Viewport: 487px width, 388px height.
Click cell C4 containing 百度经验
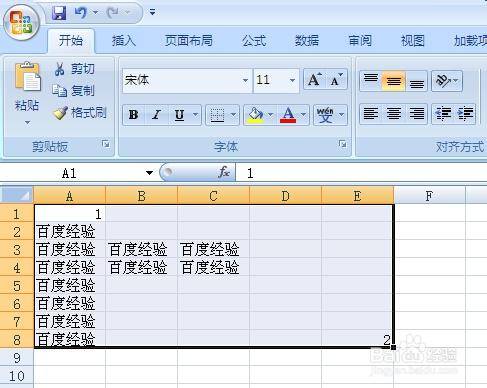tap(213, 267)
